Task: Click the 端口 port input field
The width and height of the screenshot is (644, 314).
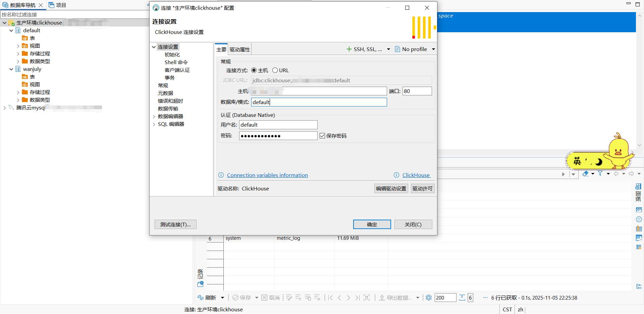Action: point(417,91)
